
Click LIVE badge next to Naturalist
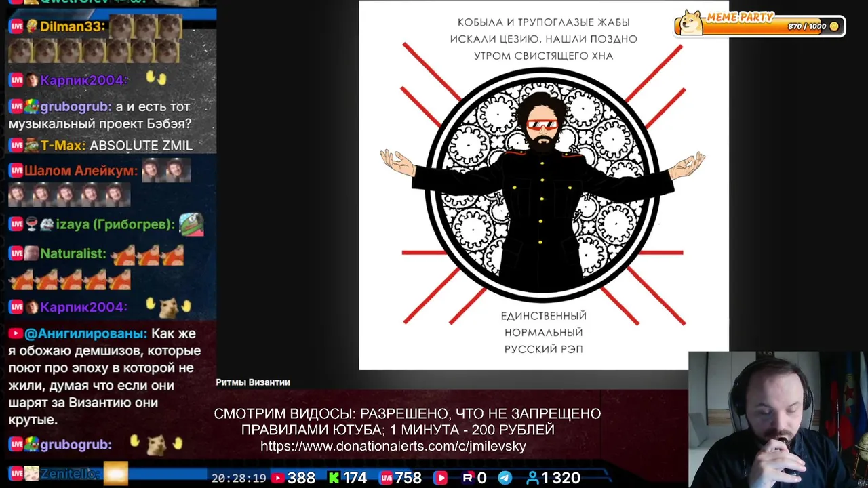tap(16, 253)
